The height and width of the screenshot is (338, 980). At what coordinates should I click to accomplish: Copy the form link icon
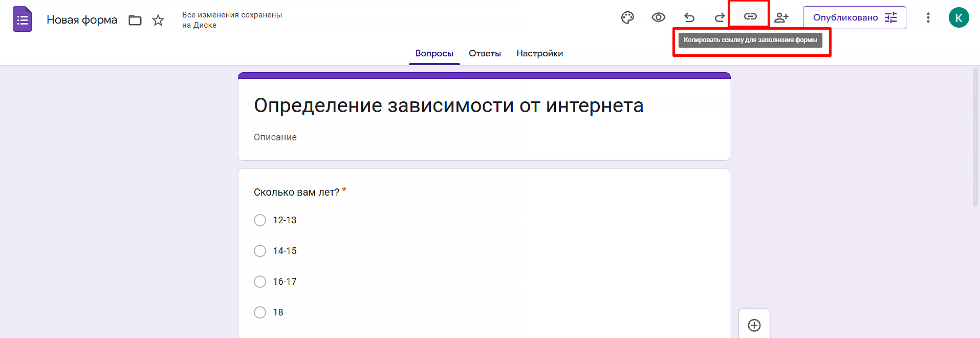point(750,16)
